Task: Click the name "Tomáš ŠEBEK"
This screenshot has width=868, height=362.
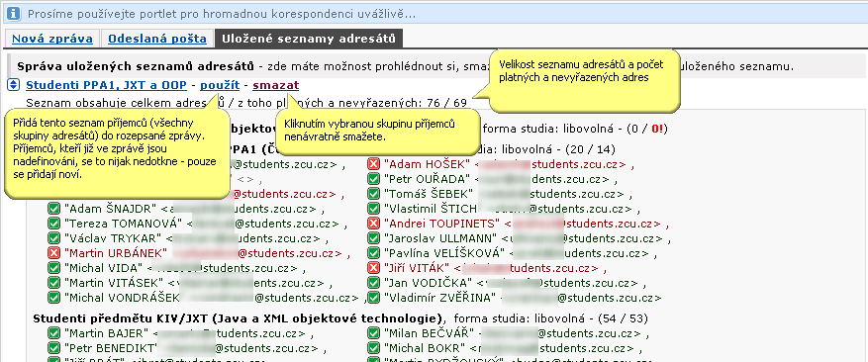Action: (x=429, y=194)
